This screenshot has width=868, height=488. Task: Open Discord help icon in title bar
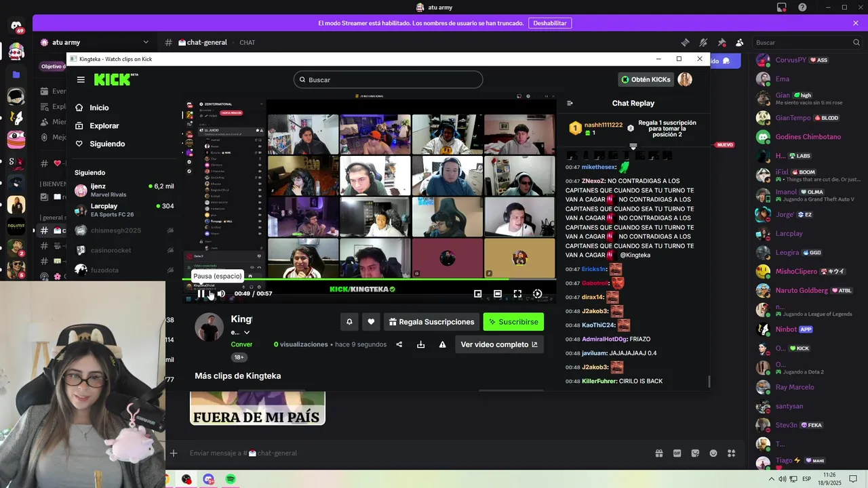tap(803, 7)
